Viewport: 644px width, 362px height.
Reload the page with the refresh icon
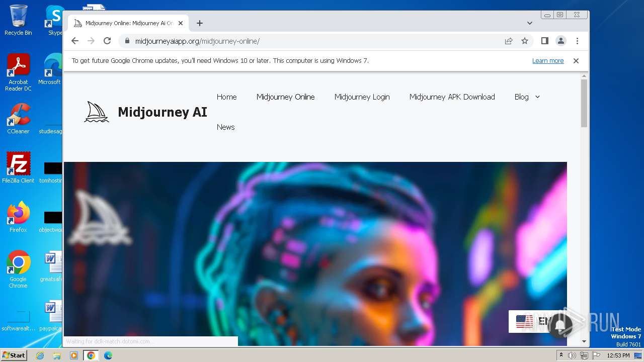[x=107, y=41]
